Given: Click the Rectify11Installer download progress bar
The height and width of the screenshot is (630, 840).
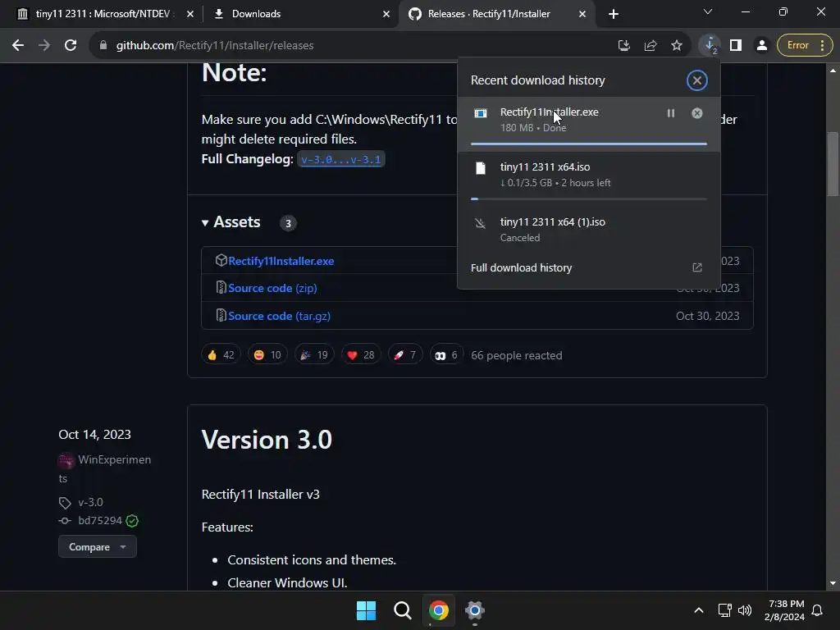Looking at the screenshot, I should point(589,144).
